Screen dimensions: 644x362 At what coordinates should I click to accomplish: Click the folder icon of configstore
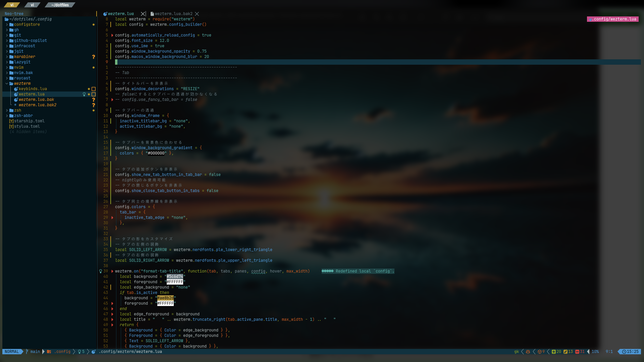coord(11,24)
